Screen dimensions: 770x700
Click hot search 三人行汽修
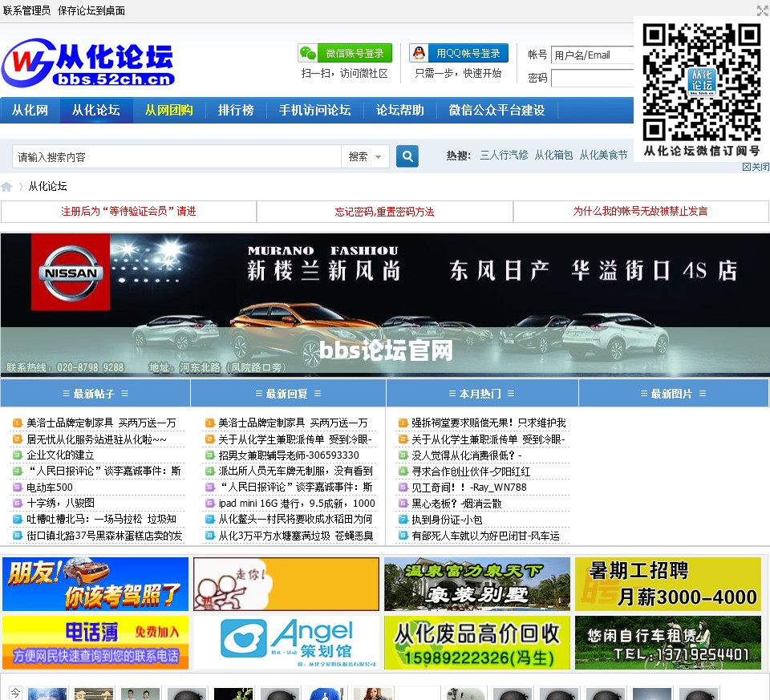click(504, 155)
